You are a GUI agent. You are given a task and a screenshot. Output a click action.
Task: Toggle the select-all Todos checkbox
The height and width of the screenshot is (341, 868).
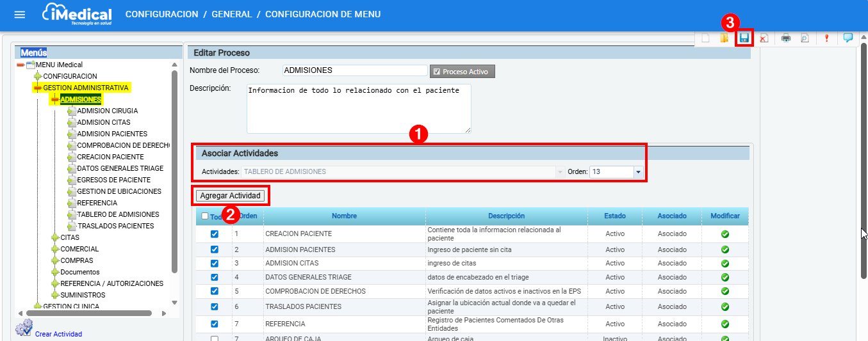[205, 216]
